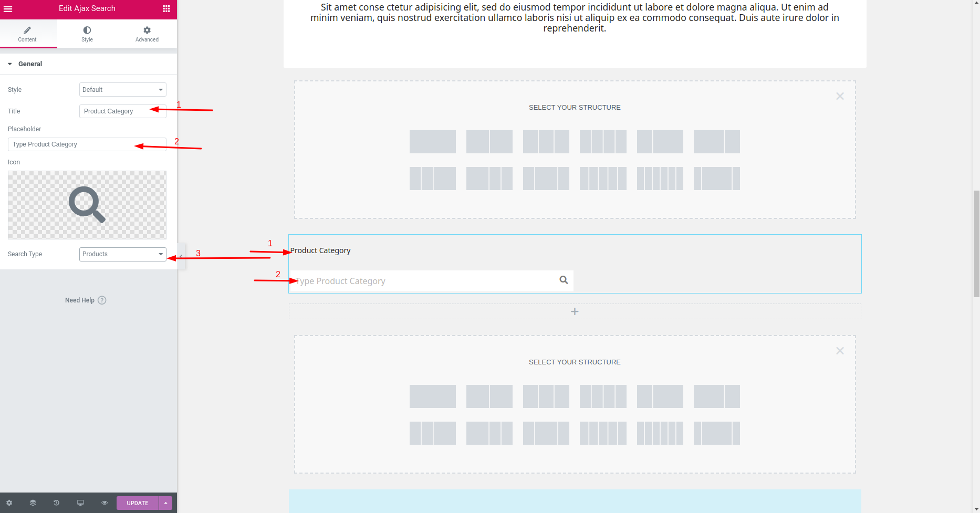Open the Navigator layers icon
Image resolution: width=980 pixels, height=513 pixels.
coord(33,503)
